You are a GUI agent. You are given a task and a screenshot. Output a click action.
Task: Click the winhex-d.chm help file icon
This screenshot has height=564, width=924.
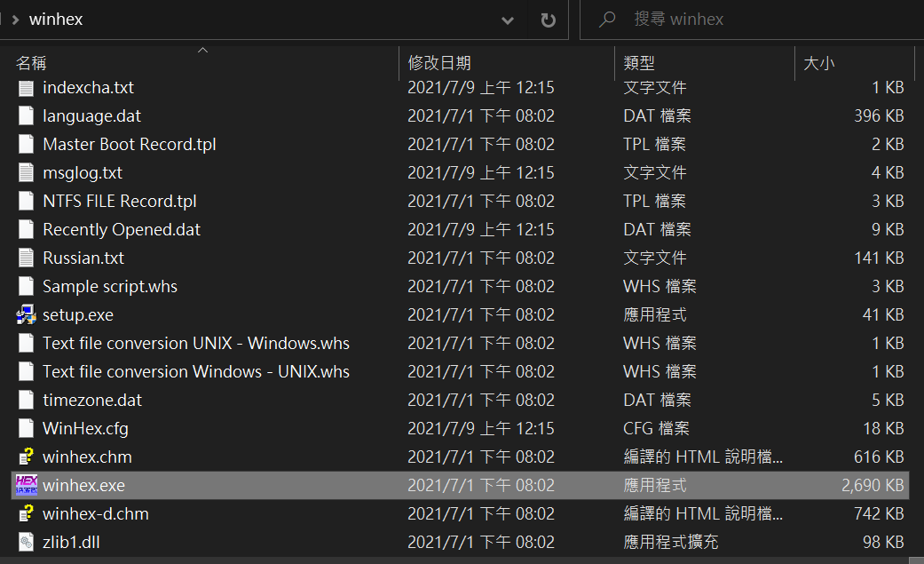26,514
